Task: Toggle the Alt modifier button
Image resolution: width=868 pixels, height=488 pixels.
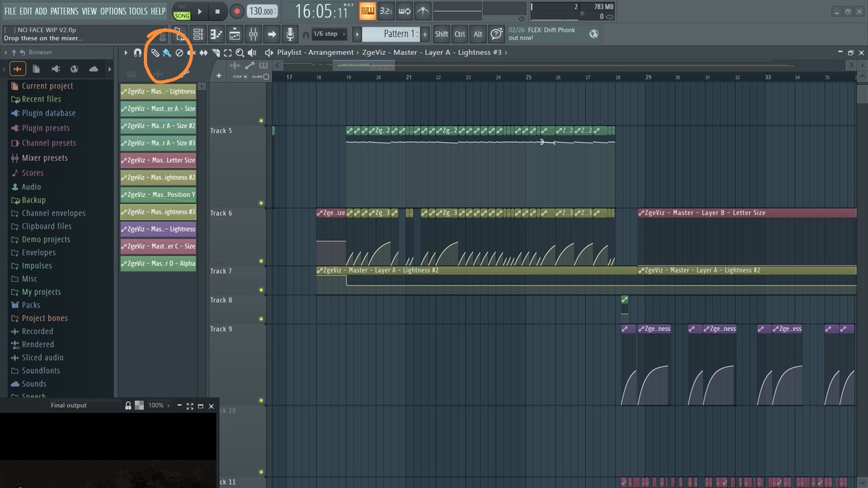Action: pos(477,34)
